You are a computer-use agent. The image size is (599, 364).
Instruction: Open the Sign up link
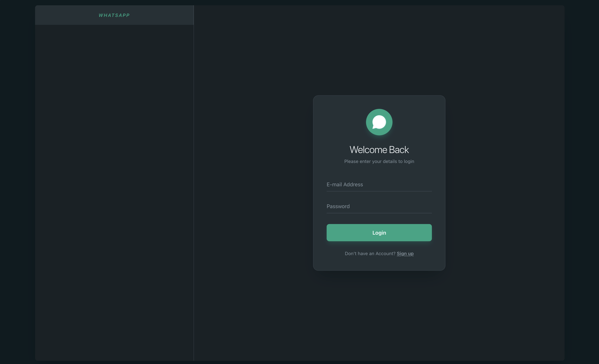(x=405, y=254)
